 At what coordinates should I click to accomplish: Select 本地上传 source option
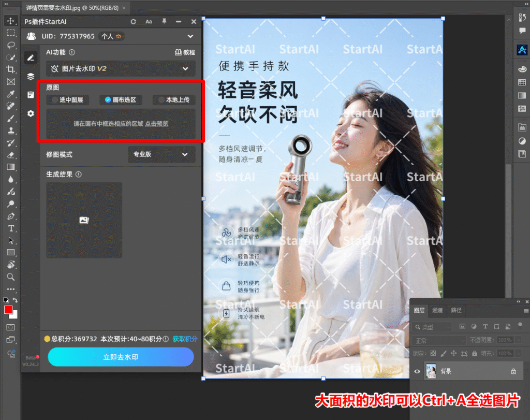click(174, 100)
